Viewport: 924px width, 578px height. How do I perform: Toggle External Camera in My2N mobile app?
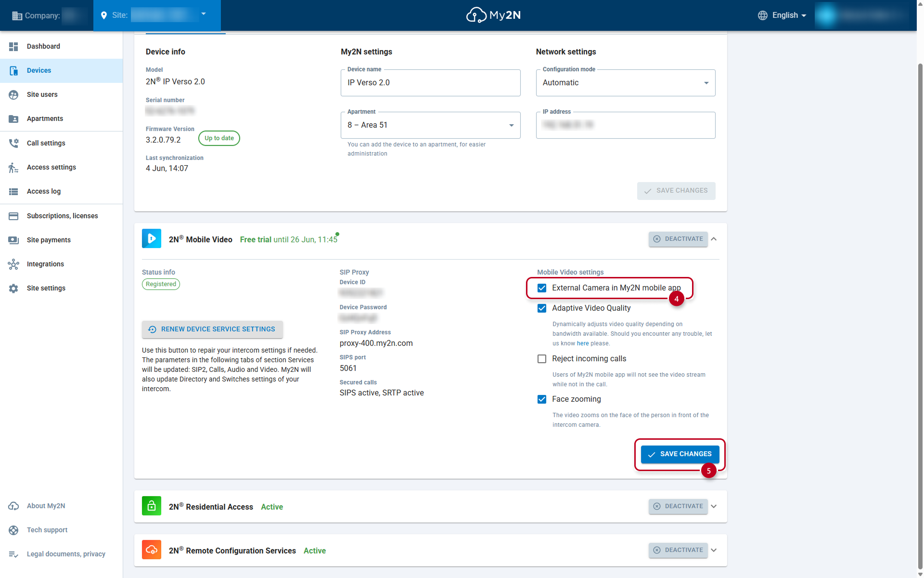tap(542, 288)
